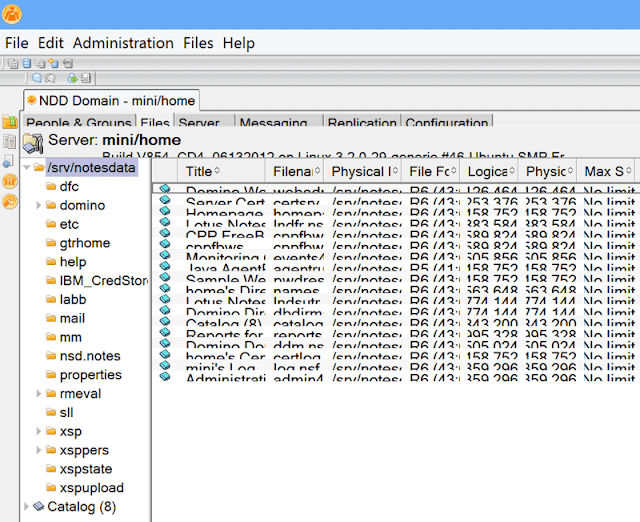
Task: Open the Help menu
Action: [x=239, y=43]
